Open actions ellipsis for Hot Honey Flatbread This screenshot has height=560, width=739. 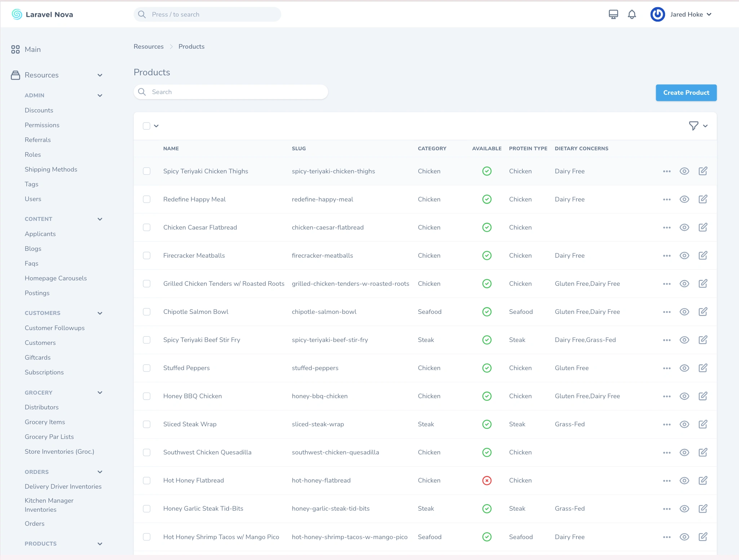click(667, 481)
